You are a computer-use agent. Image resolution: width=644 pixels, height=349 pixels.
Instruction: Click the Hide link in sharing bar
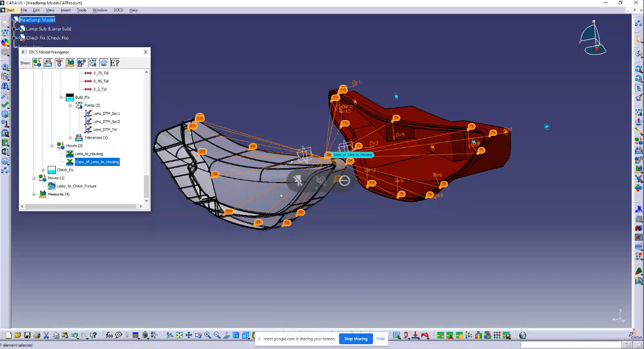click(x=380, y=339)
